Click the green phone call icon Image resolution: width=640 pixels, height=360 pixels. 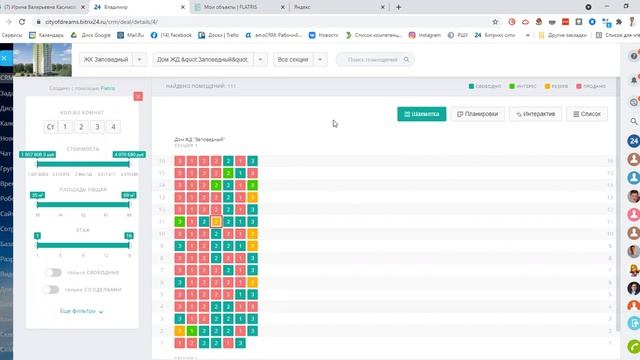633,347
